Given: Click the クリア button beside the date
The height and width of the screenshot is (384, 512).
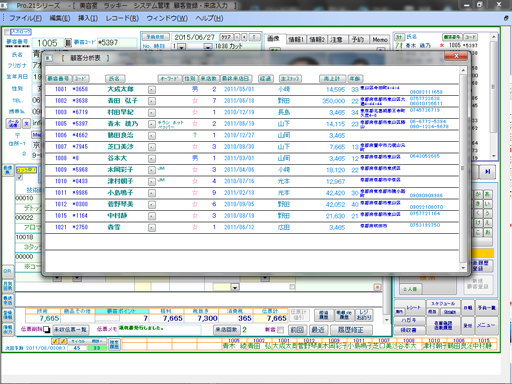Looking at the screenshot, I should [226, 37].
